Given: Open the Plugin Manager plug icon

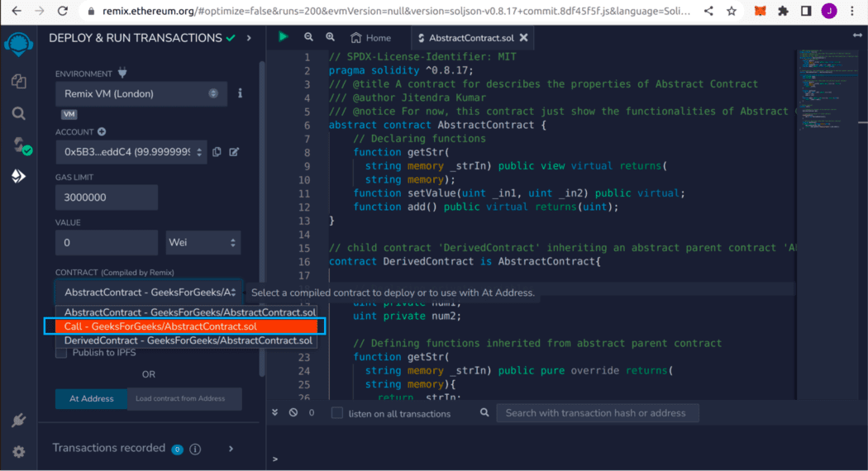Looking at the screenshot, I should (18, 421).
